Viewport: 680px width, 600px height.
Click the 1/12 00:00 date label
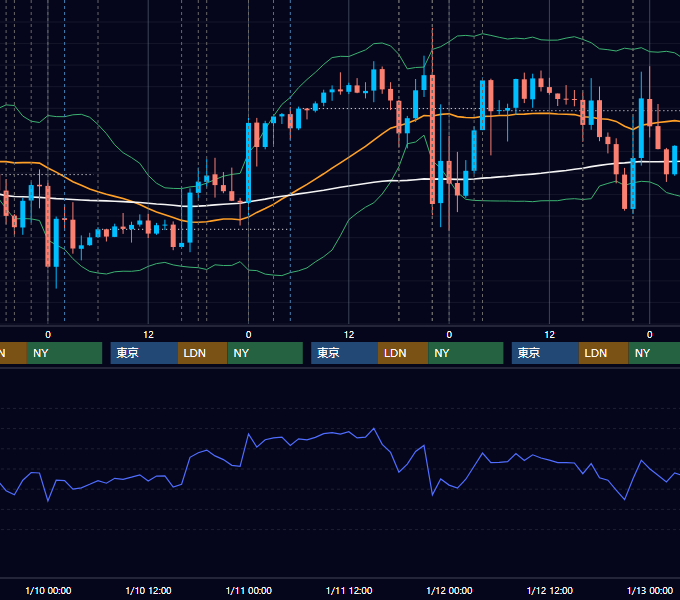pos(449,590)
